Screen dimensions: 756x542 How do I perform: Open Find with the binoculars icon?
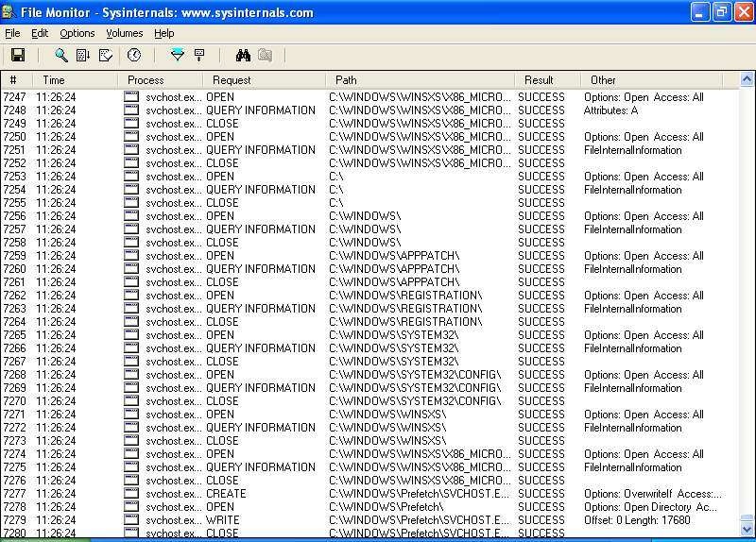click(243, 56)
